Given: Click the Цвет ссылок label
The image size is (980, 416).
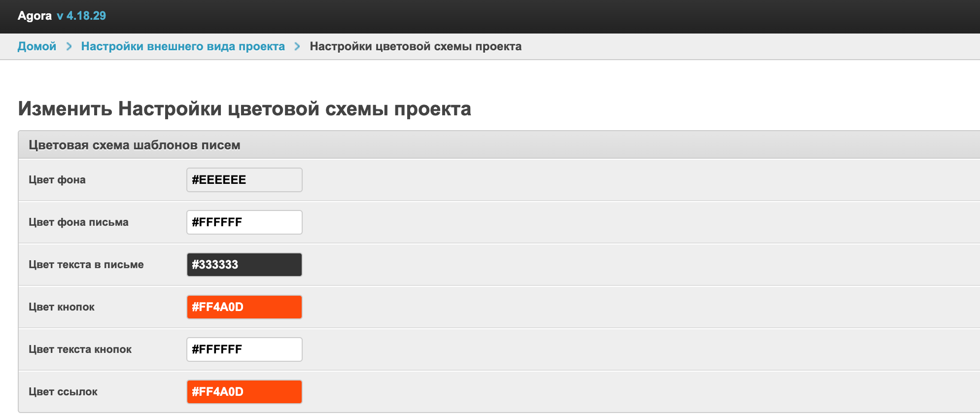Looking at the screenshot, I should click(x=63, y=392).
